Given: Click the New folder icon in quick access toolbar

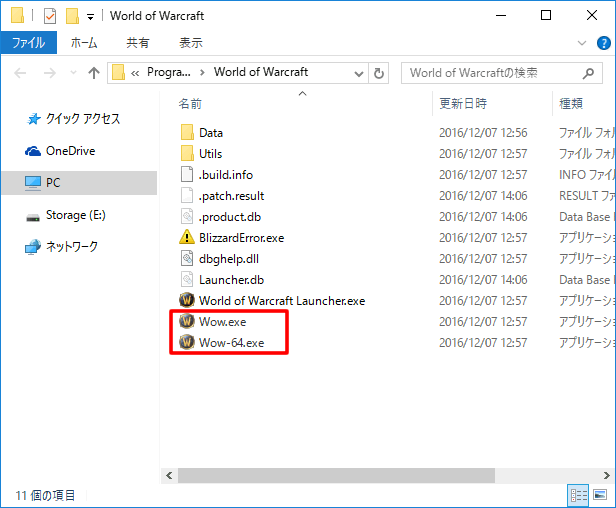Looking at the screenshot, I should [72, 16].
